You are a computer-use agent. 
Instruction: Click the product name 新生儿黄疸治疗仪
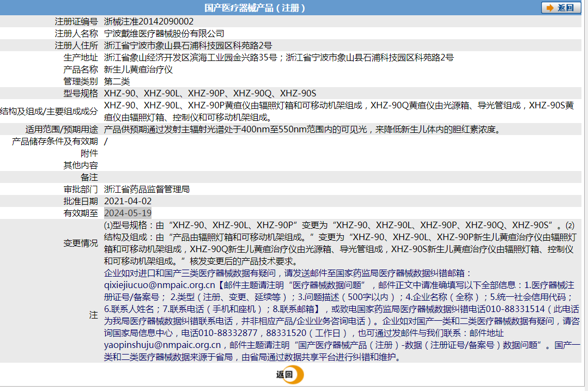[x=138, y=69]
